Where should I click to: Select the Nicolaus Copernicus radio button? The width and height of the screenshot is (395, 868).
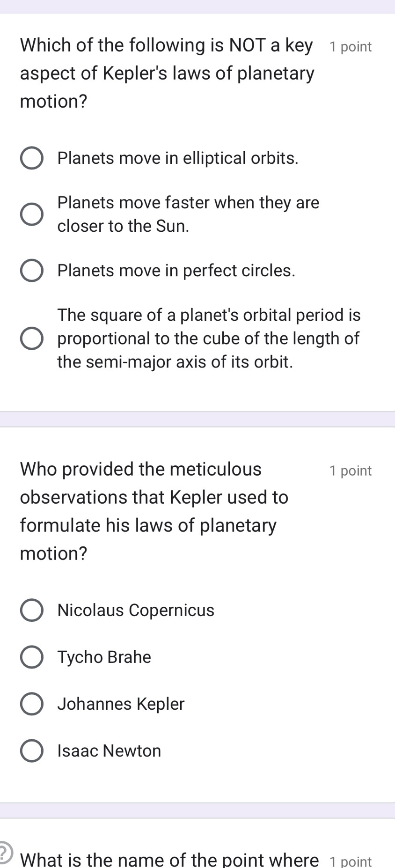pyautogui.click(x=32, y=611)
